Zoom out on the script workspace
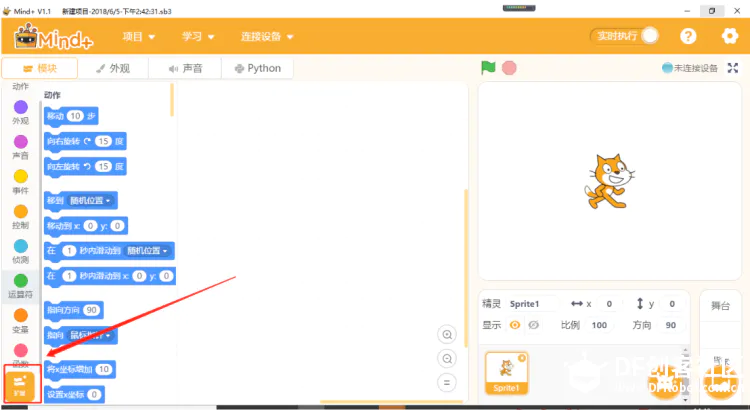Screen dimensions: 750x410 (447, 358)
